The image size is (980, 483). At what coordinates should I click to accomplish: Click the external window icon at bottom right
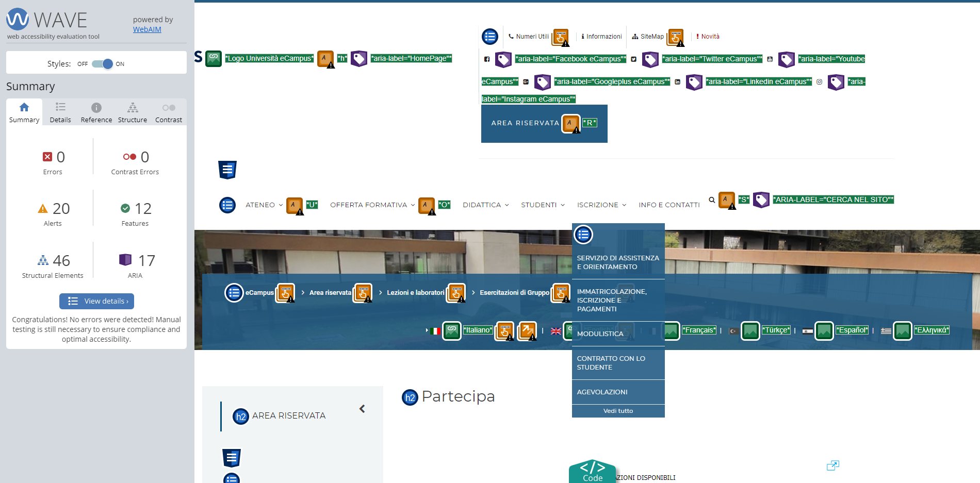coord(832,465)
